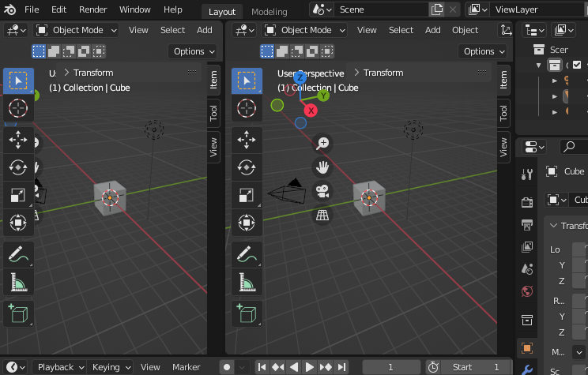Click pan hand gizmo in right viewport
The height and width of the screenshot is (375, 588).
[x=322, y=167]
